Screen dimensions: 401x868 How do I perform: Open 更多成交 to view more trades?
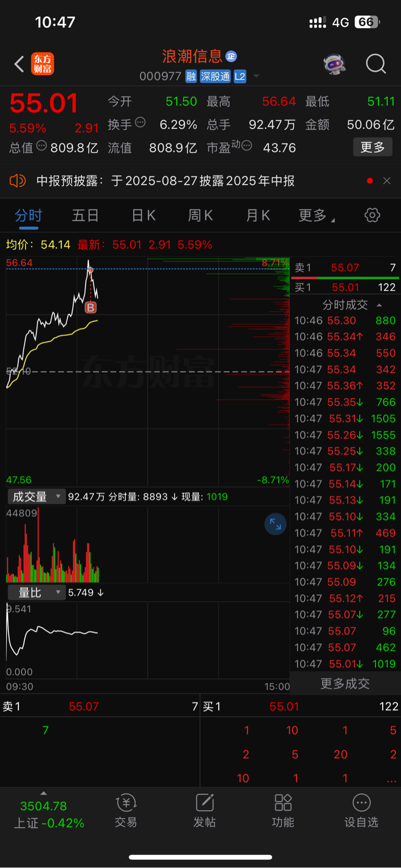click(x=345, y=683)
